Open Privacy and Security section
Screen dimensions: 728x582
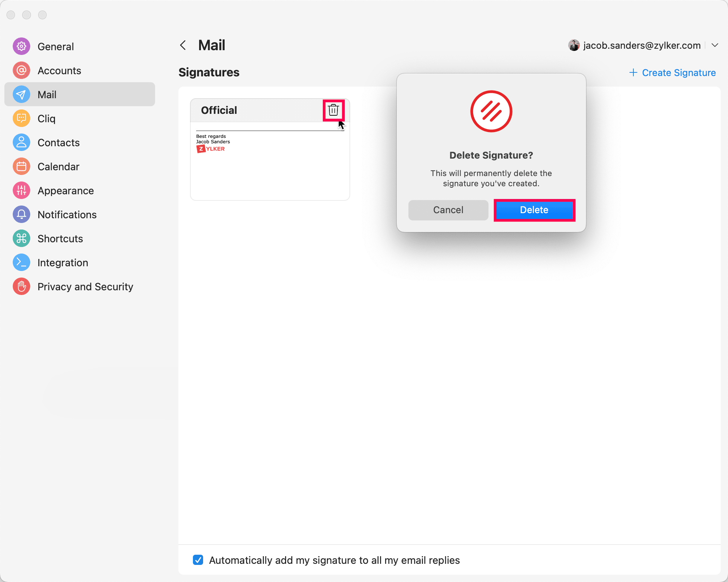(85, 287)
